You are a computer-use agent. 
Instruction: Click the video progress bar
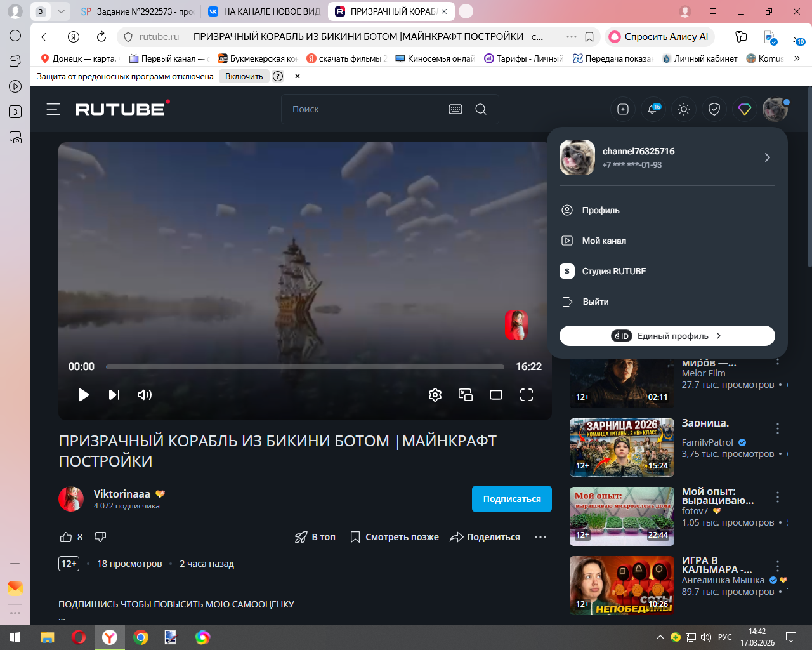(x=304, y=367)
